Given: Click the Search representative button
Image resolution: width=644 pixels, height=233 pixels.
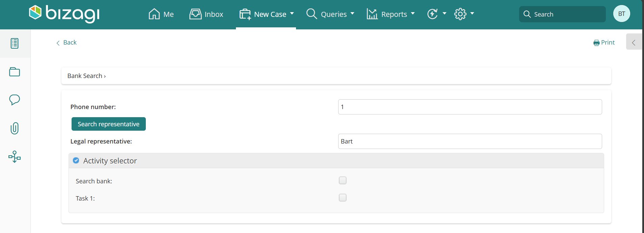Looking at the screenshot, I should pos(108,124).
